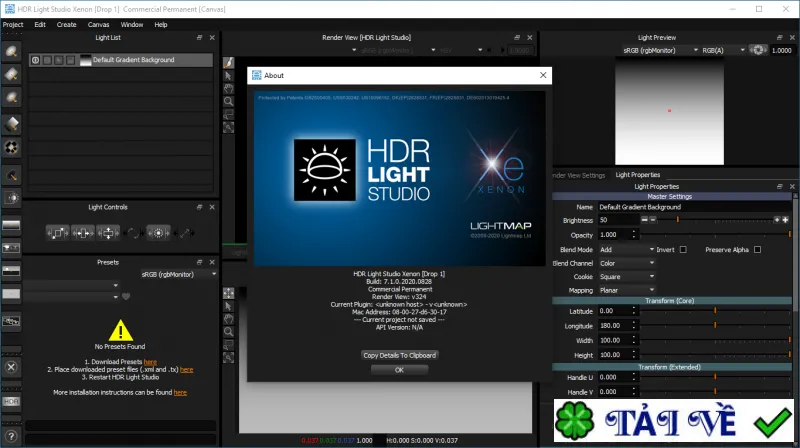Open the Blend Mode Add dropdown

(627, 250)
